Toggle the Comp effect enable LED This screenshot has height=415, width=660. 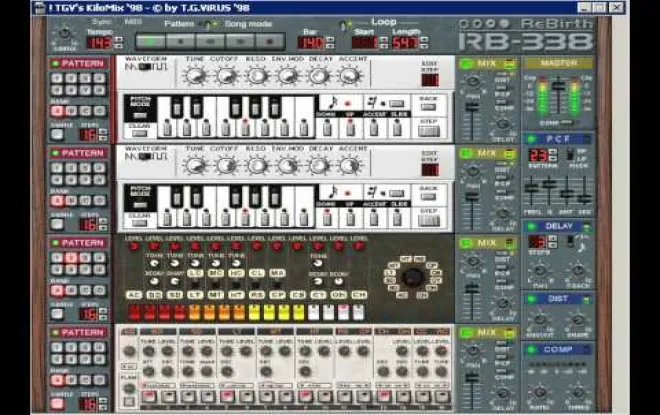pyautogui.click(x=532, y=350)
